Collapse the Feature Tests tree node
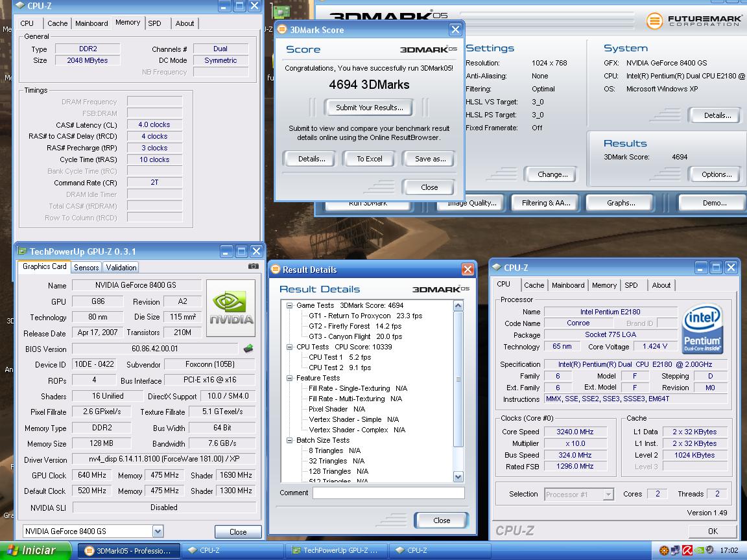Image resolution: width=747 pixels, height=560 pixels. click(289, 378)
